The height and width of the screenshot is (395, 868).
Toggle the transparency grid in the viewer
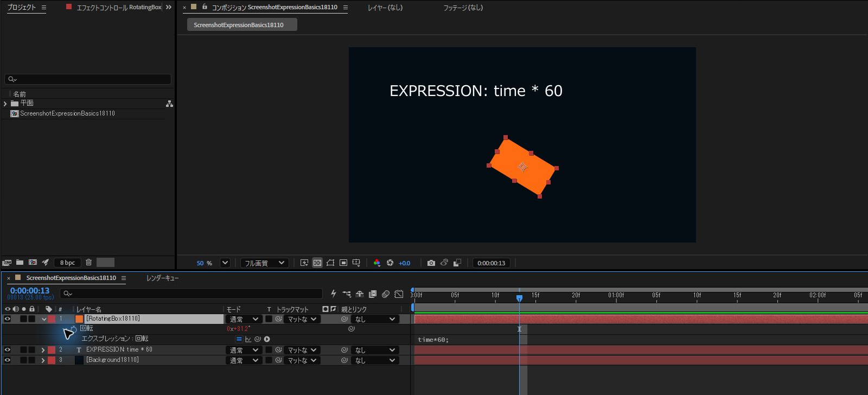(x=317, y=263)
